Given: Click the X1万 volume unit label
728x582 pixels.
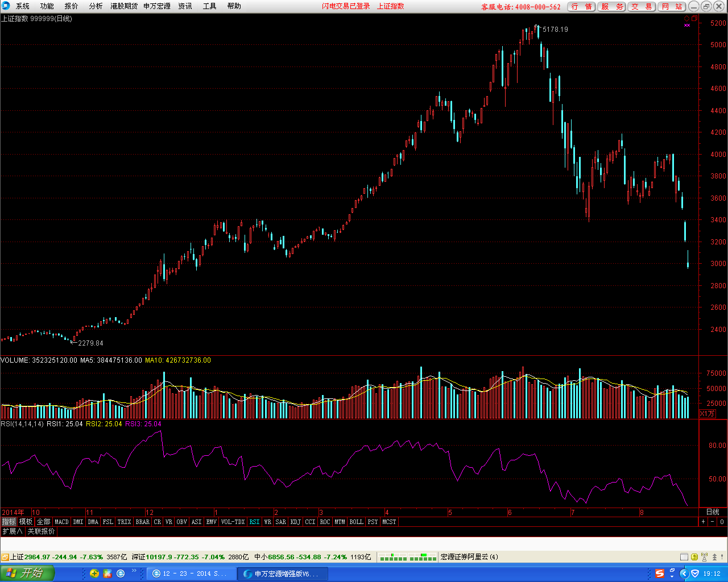Looking at the screenshot, I should coord(708,414).
